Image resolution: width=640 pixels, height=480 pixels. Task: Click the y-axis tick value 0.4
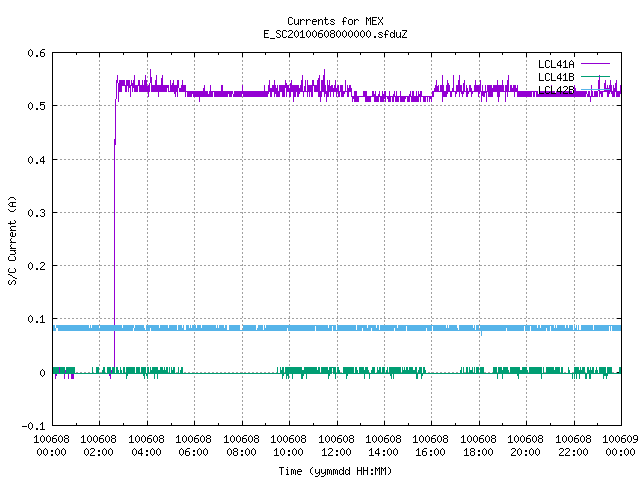tap(36, 160)
